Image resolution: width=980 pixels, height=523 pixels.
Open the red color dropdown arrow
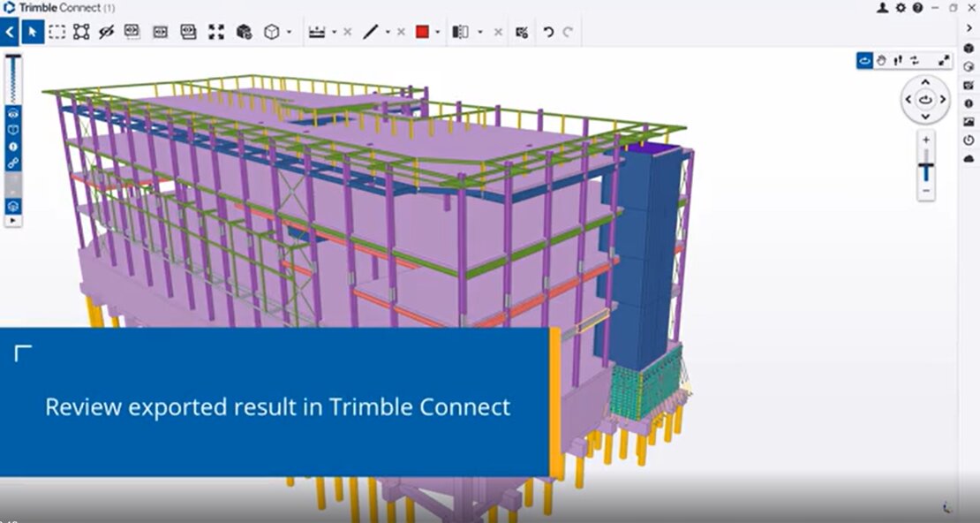click(438, 32)
